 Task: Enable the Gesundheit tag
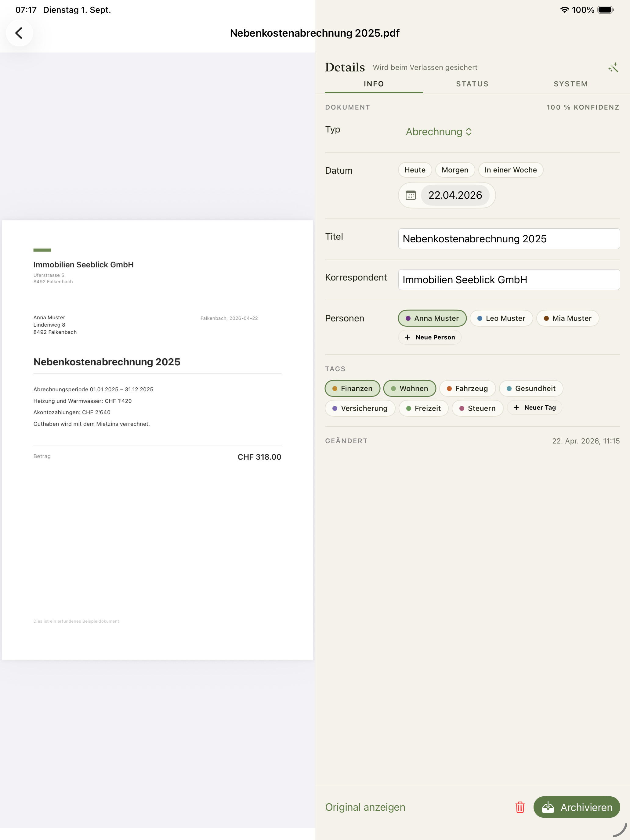point(531,389)
